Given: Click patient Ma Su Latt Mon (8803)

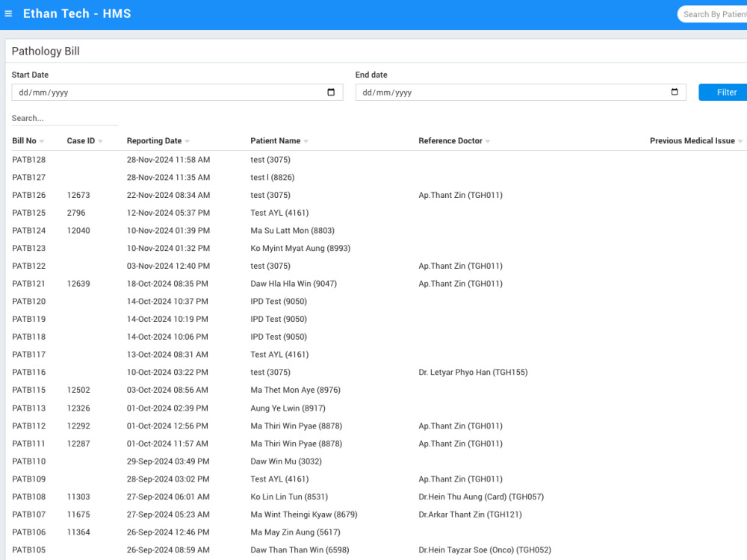Looking at the screenshot, I should [x=293, y=231].
